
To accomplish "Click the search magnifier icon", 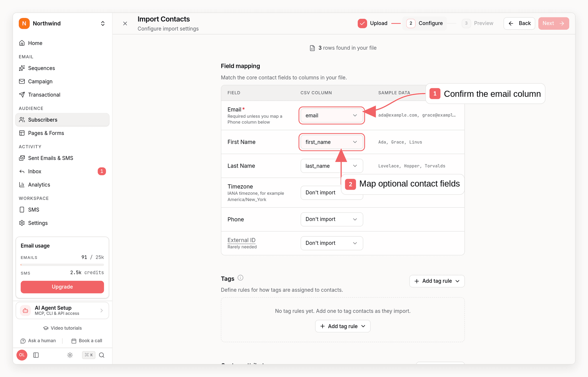I will point(102,355).
